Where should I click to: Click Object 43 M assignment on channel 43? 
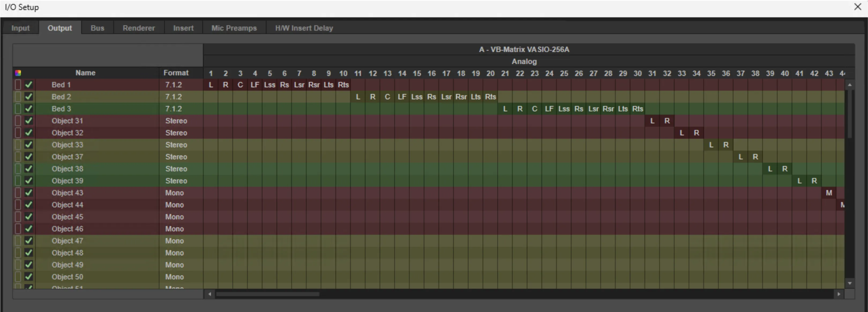pos(829,193)
